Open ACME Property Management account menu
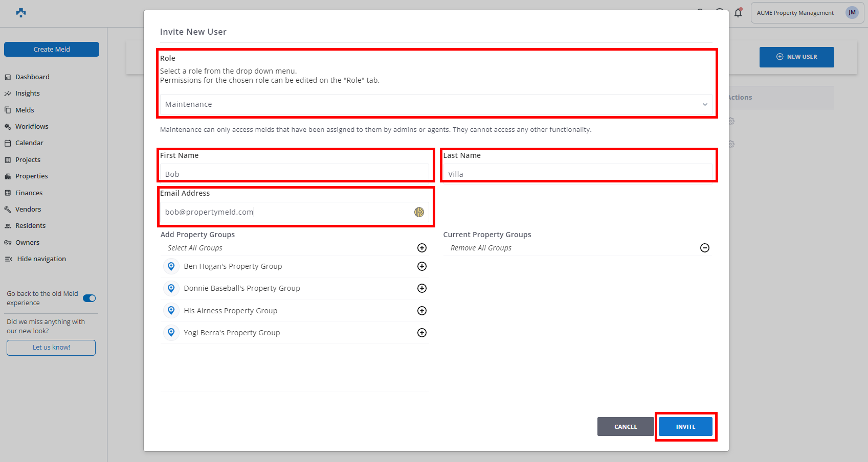868x462 pixels. pos(807,13)
